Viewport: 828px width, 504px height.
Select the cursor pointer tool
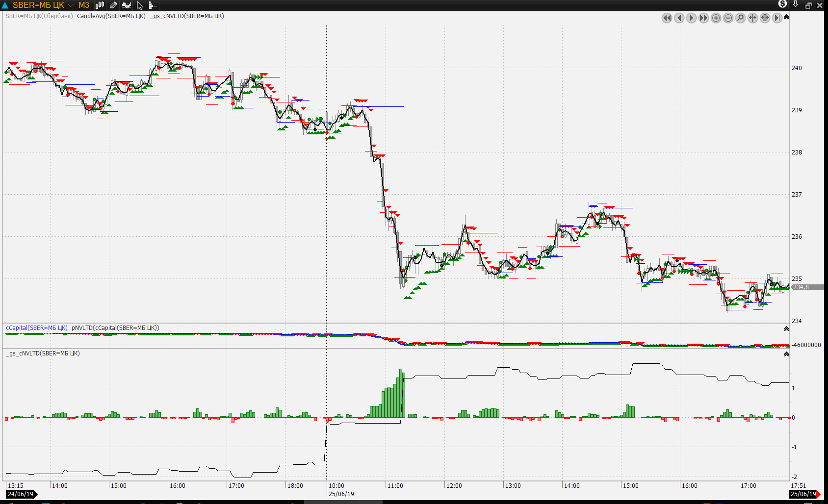coord(140,5)
